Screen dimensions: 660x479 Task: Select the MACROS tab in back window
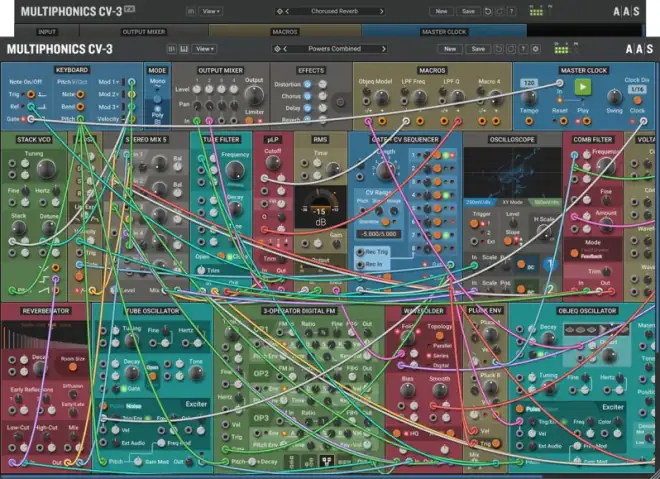pos(285,32)
